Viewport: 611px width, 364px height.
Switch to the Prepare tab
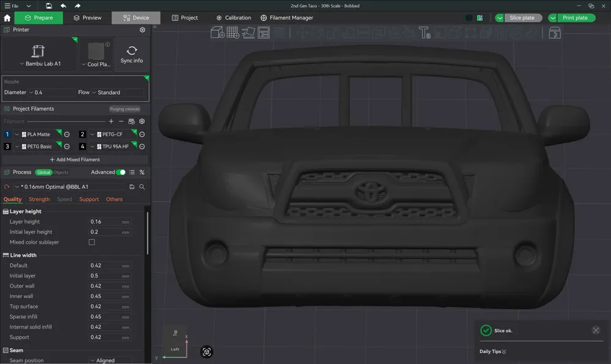(x=38, y=18)
